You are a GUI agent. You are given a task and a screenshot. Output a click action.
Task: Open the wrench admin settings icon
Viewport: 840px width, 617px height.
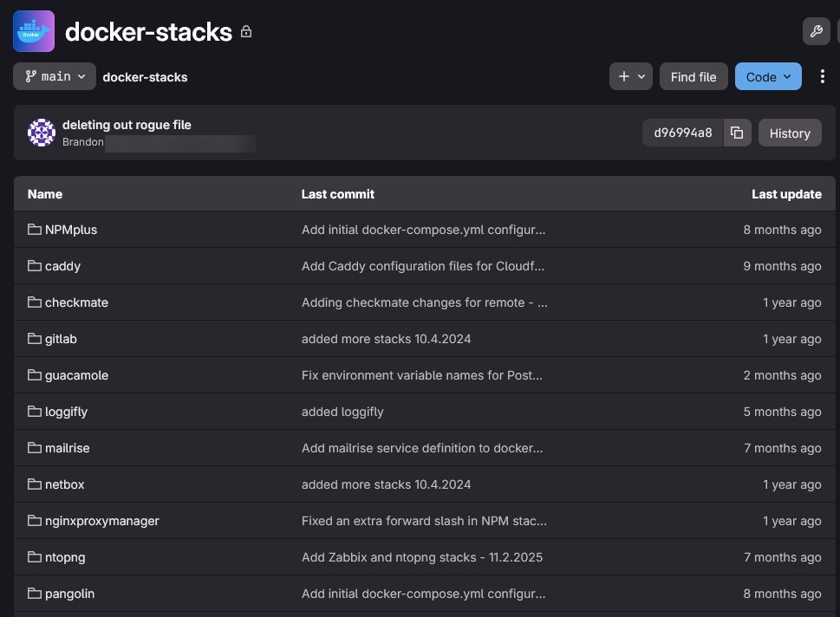tap(817, 31)
